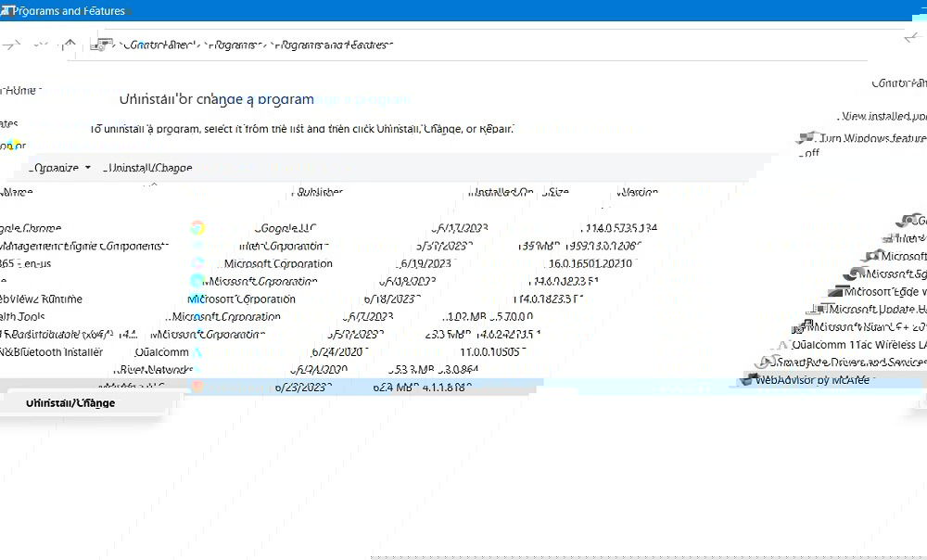Select the 'gle Chrome' program name
Viewport: 927px width, 560px height.
coord(31,228)
